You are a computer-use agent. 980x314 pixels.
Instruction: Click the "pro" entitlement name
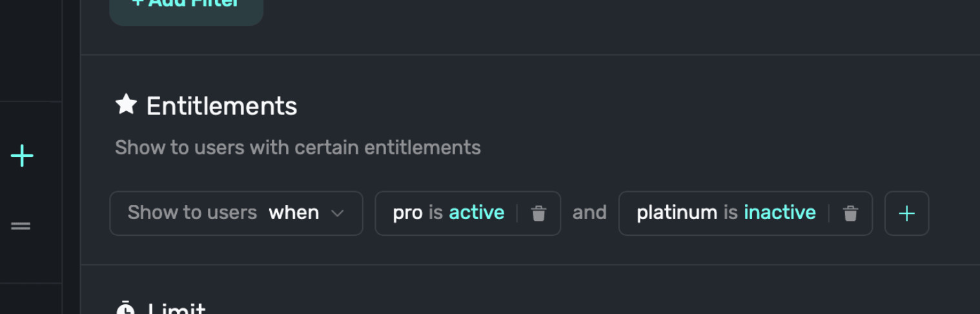[x=407, y=213]
